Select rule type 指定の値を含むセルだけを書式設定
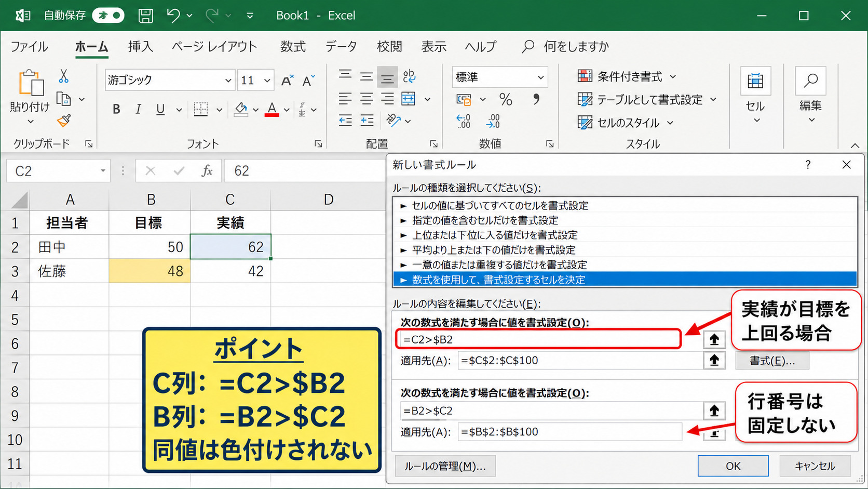Viewport: 868px width, 489px height. click(625, 220)
